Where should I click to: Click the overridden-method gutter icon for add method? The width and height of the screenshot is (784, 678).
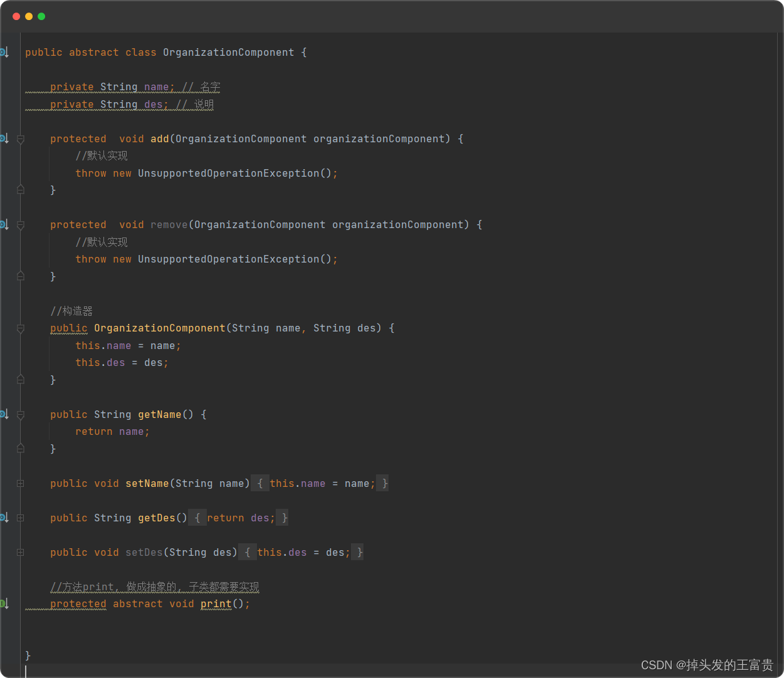click(x=4, y=138)
